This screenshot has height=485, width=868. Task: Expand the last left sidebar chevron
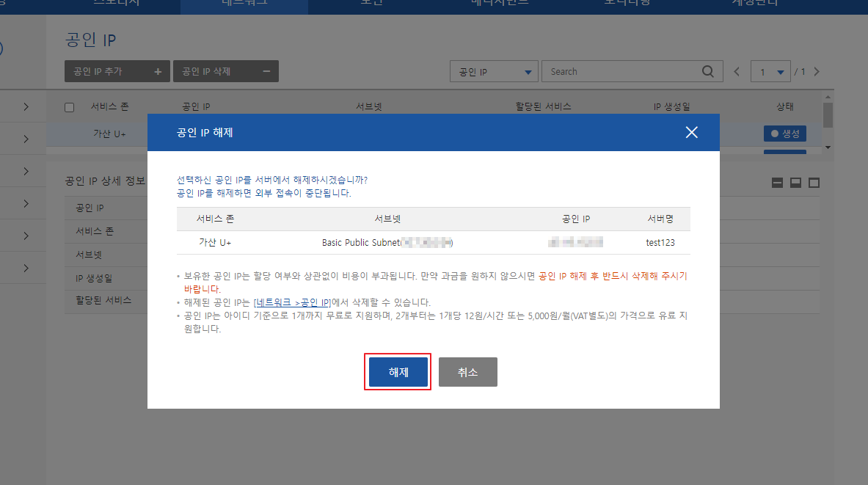point(26,268)
